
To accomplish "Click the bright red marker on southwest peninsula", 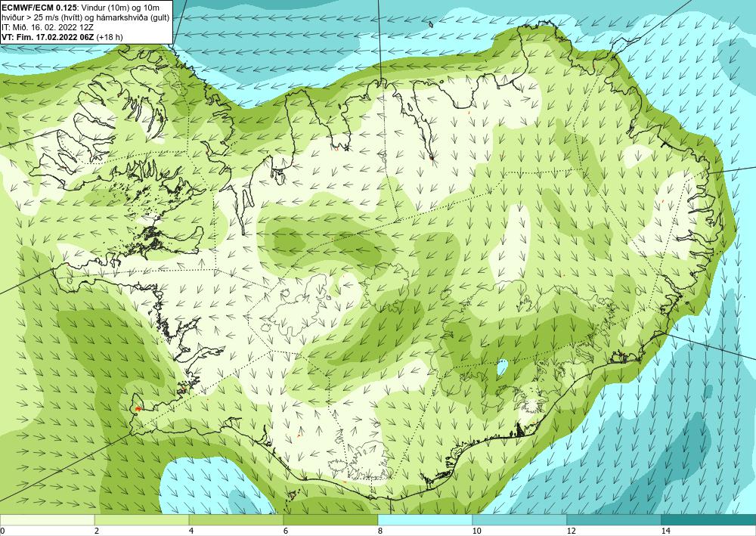I will (x=138, y=409).
